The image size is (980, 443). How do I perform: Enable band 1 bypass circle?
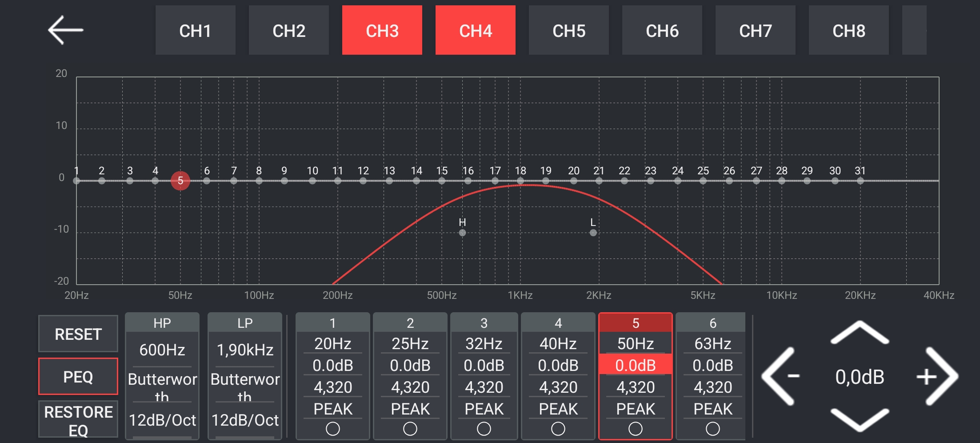pos(332,429)
